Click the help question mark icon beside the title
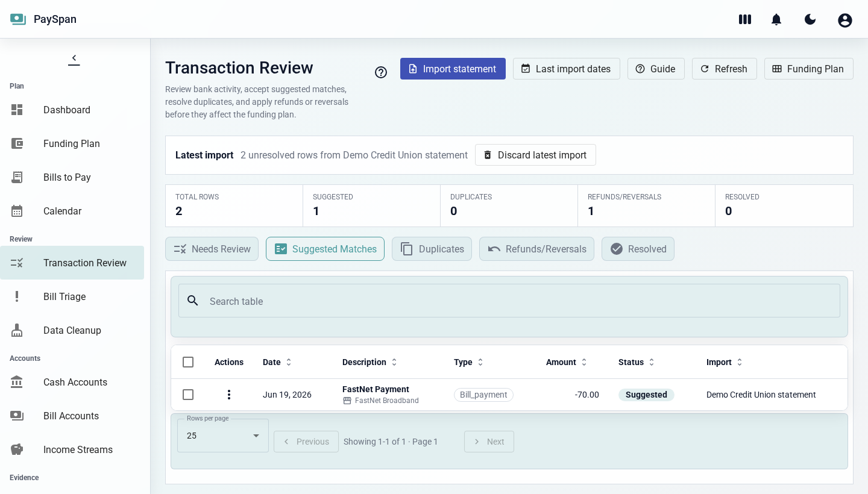 tap(381, 72)
